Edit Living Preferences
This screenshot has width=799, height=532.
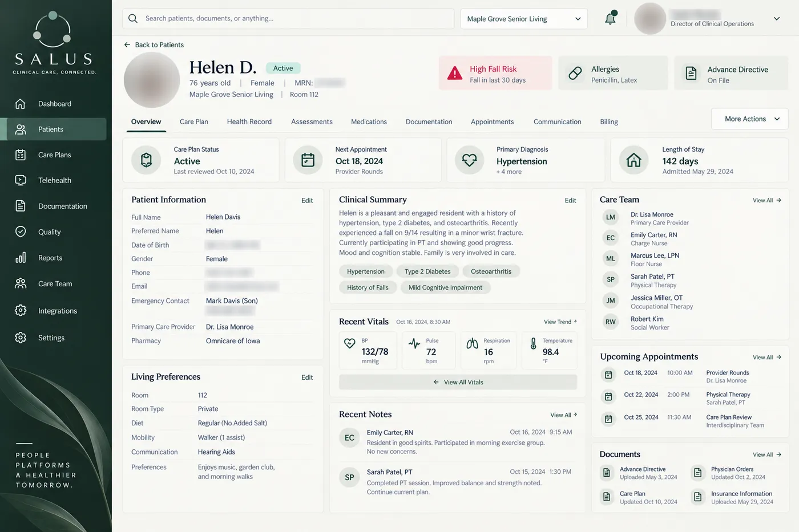(307, 377)
